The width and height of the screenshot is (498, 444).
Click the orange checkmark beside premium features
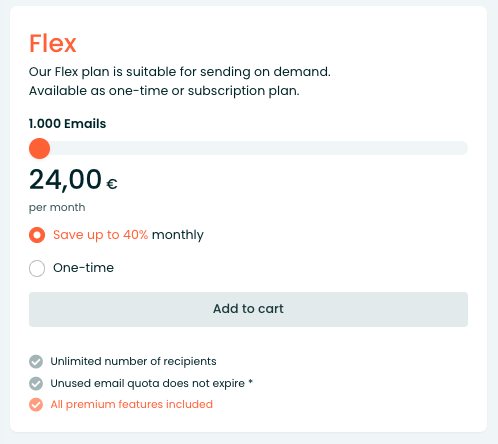[x=36, y=405]
